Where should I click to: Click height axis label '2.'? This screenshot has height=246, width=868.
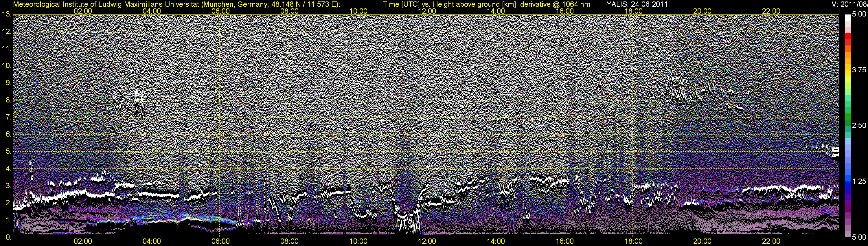pos(8,203)
